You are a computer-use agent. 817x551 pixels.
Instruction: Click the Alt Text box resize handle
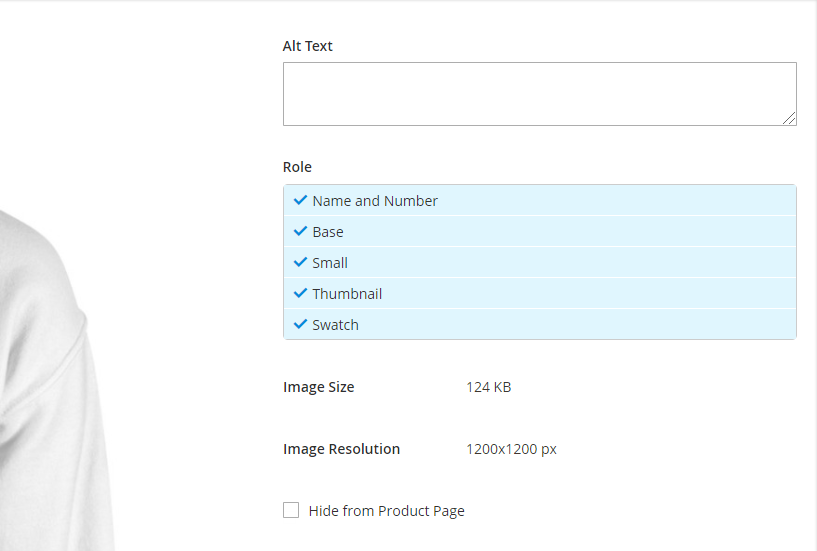click(x=789, y=118)
